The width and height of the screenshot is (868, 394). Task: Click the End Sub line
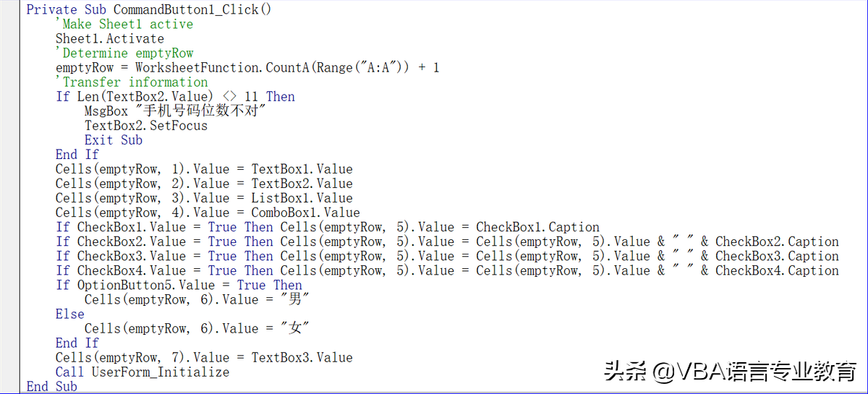click(x=52, y=386)
